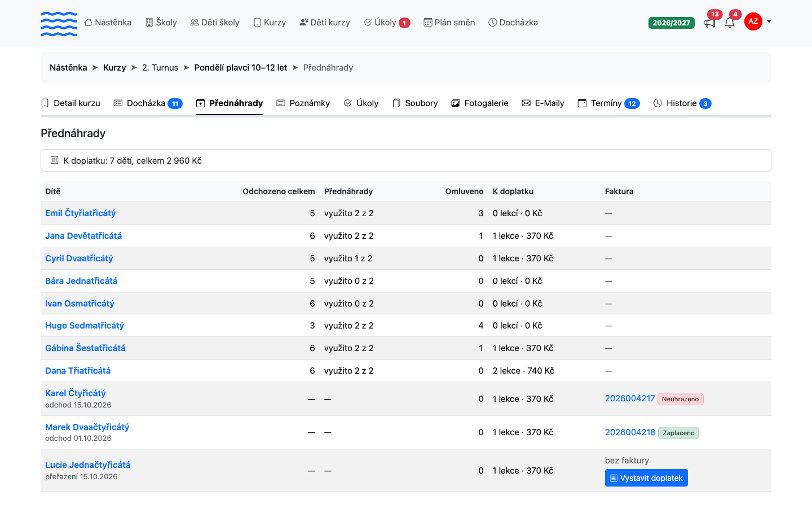The height and width of the screenshot is (508, 812).
Task: Open child Bára Jednatřicátá
Action: [x=81, y=281]
